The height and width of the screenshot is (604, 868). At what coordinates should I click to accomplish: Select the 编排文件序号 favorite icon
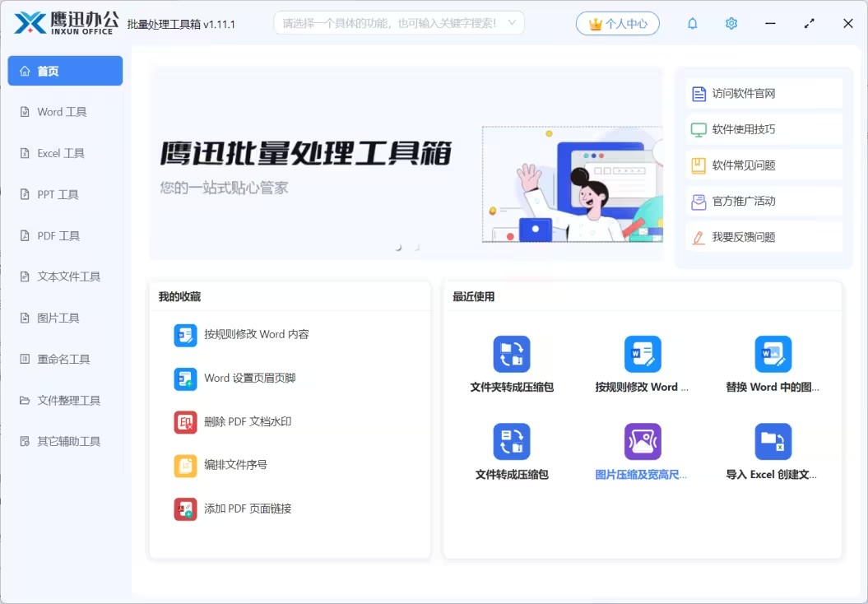(x=185, y=465)
